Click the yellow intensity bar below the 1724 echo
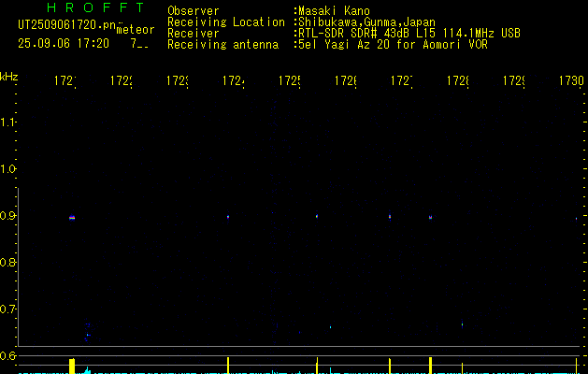The image size is (588, 374). 228,366
